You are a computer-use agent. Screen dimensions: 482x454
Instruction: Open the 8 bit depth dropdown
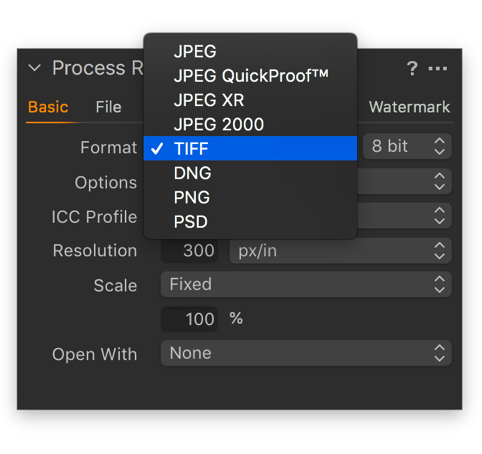[x=407, y=146]
